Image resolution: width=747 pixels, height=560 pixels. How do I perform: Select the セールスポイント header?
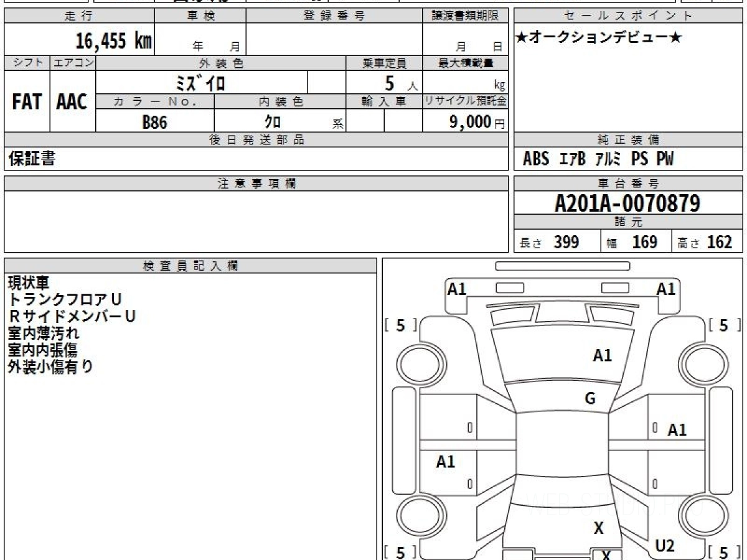pyautogui.click(x=629, y=16)
